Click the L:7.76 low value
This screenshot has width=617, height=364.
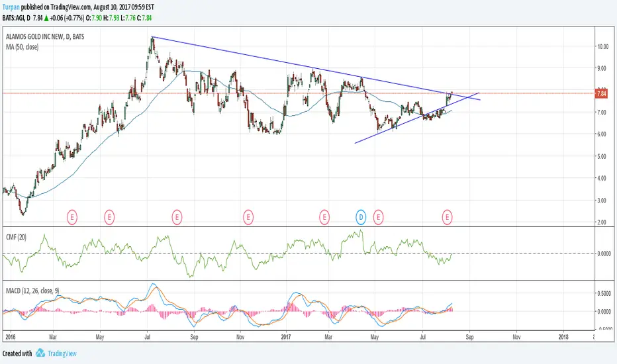coord(128,18)
